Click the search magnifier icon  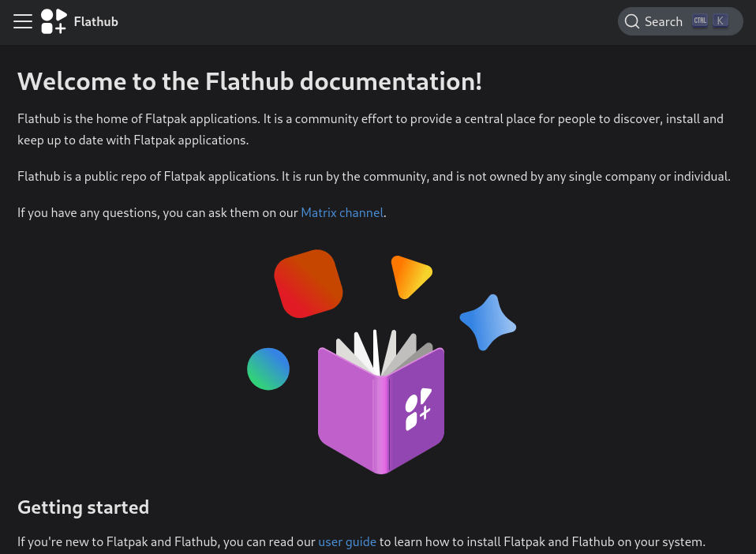[x=631, y=21]
